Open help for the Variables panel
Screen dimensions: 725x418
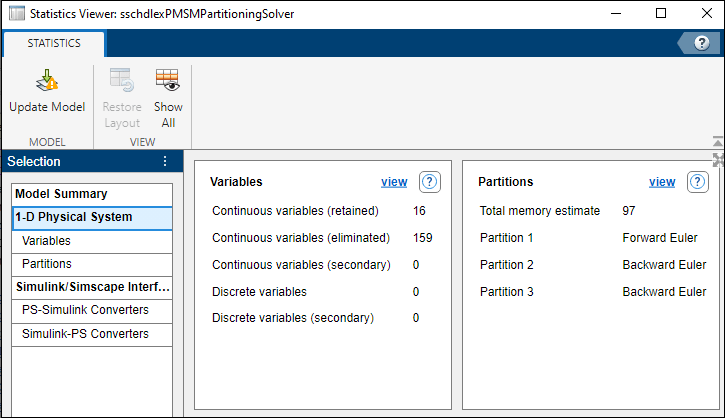pos(430,182)
